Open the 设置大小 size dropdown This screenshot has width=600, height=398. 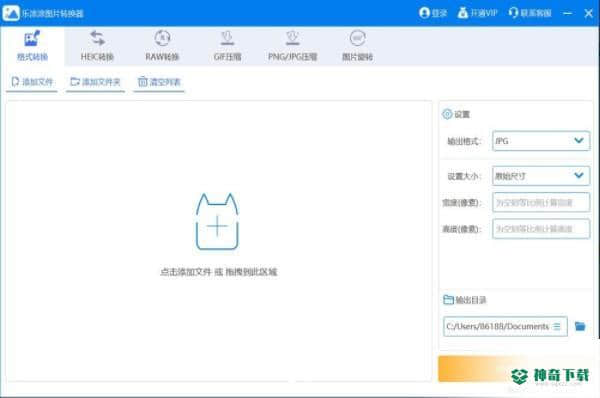[x=541, y=176]
